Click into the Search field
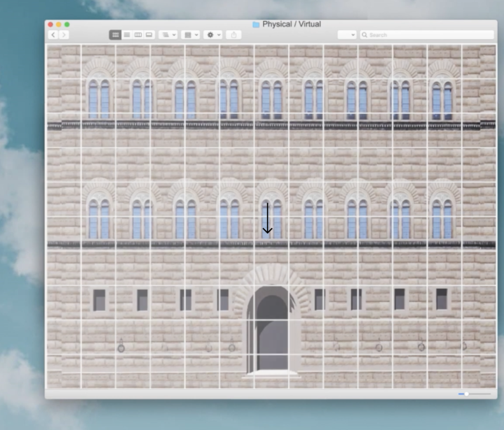Viewport: 504px width, 430px height. click(427, 34)
